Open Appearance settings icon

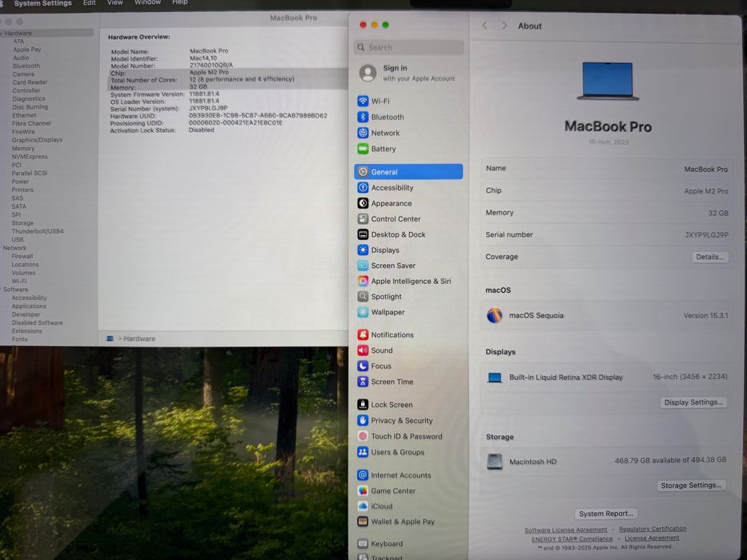(x=363, y=203)
